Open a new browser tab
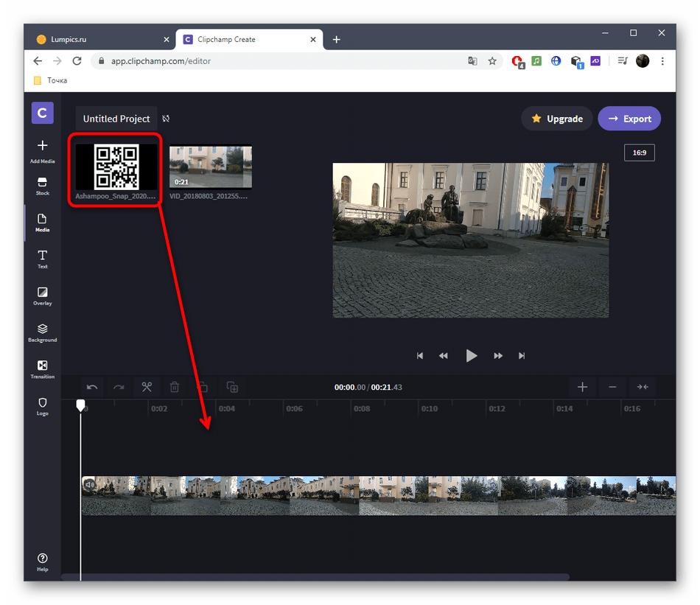Viewport: 700px width, 605px height. point(337,39)
